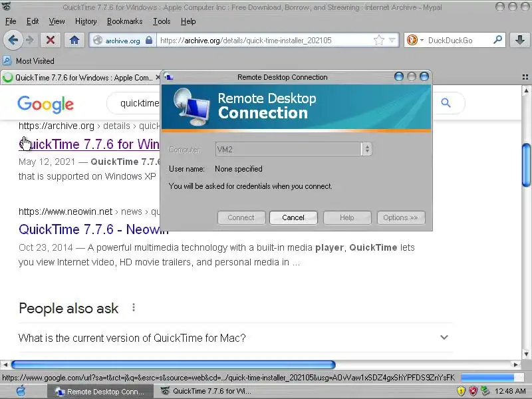Viewport: 532px width, 399px height.
Task: Open the Most Visited bookmarks folder
Action: pos(29,61)
